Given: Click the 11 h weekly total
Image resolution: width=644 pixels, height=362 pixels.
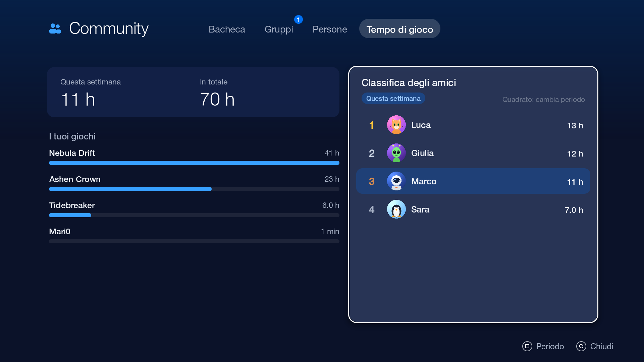Looking at the screenshot, I should (x=78, y=100).
